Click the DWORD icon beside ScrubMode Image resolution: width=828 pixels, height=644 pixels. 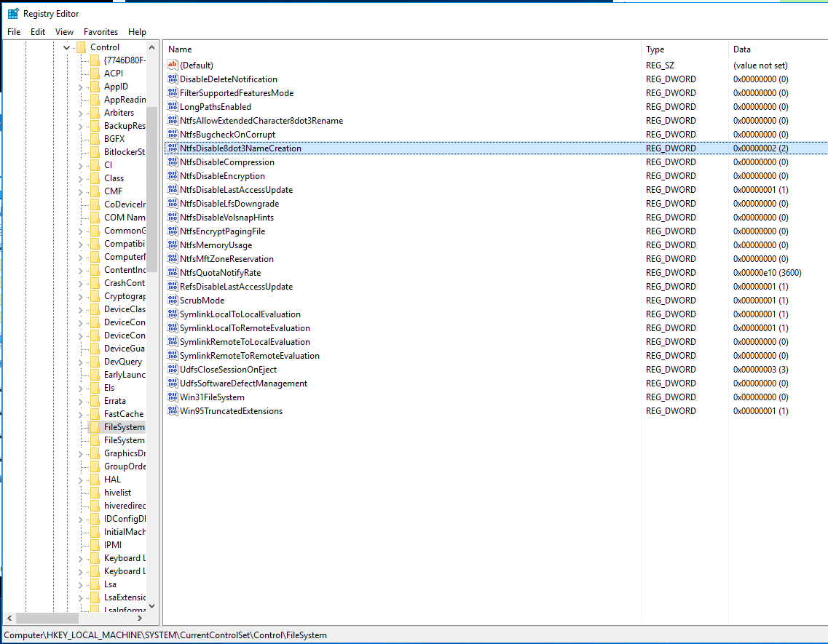coord(171,300)
